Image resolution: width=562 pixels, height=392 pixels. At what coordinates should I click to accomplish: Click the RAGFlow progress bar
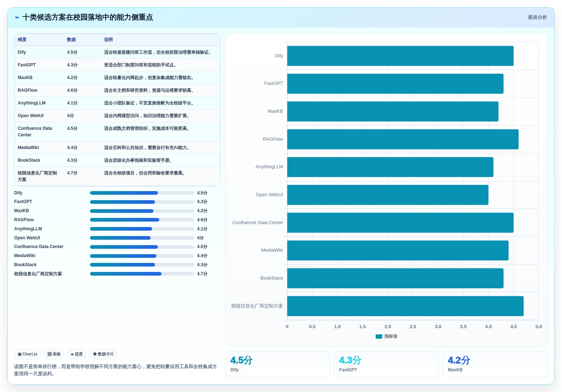click(142, 220)
